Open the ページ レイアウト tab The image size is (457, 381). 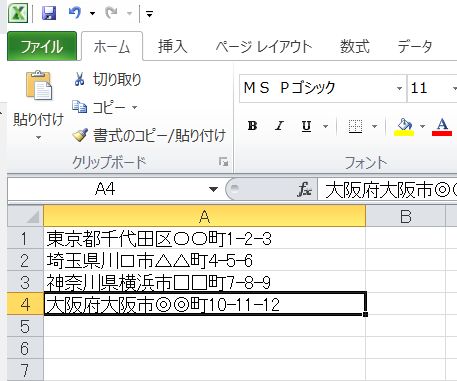263,46
